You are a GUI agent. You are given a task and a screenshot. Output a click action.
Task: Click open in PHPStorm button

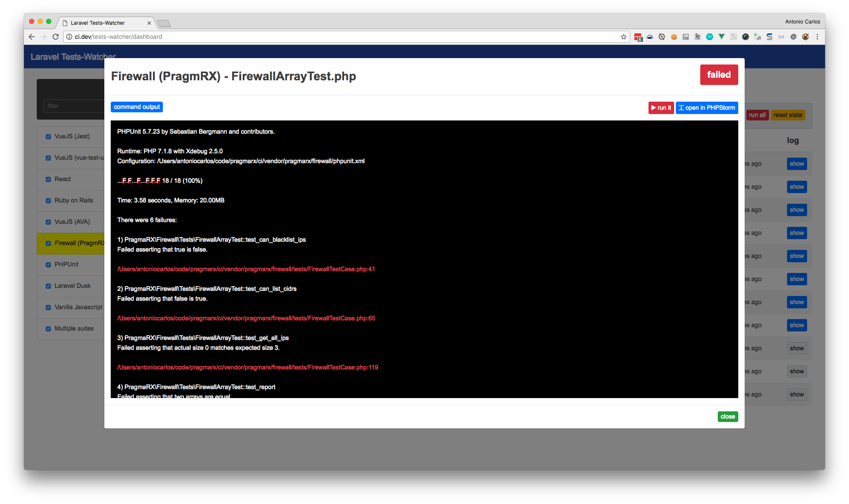[707, 108]
